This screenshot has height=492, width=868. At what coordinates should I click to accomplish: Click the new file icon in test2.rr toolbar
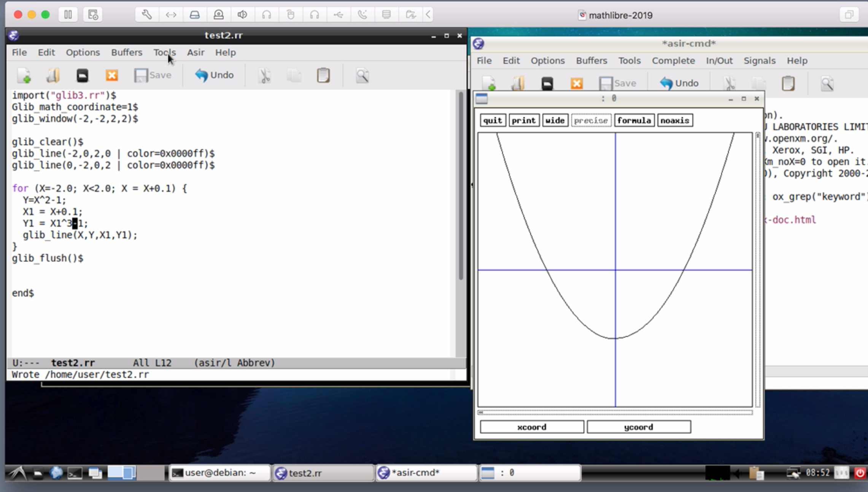(x=24, y=75)
